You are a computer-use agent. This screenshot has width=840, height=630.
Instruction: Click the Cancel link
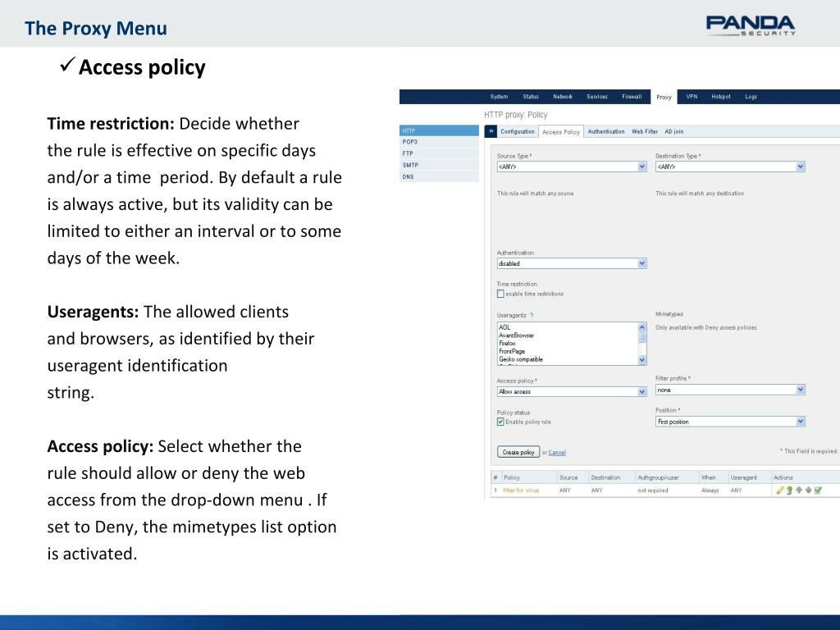[557, 453]
